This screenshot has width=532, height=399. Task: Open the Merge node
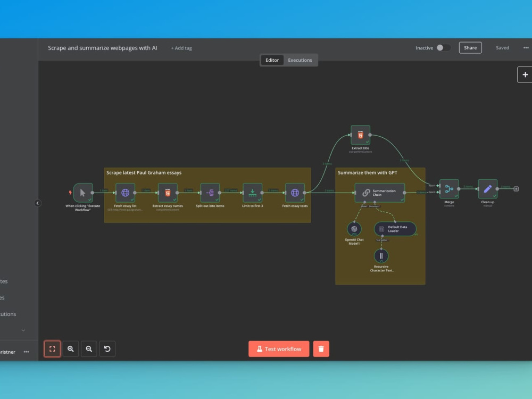449,189
